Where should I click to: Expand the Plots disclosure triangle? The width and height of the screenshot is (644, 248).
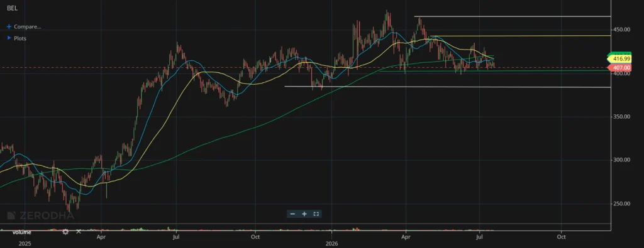(x=9, y=38)
